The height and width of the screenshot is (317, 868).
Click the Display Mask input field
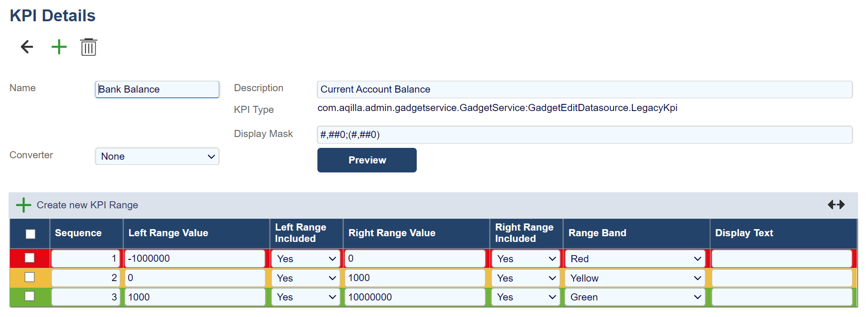(584, 135)
